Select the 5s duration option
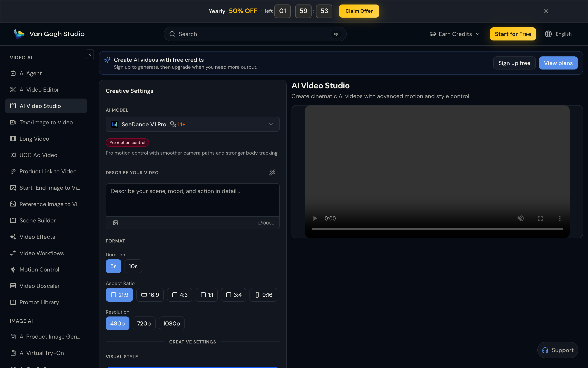588x368 pixels. [114, 266]
